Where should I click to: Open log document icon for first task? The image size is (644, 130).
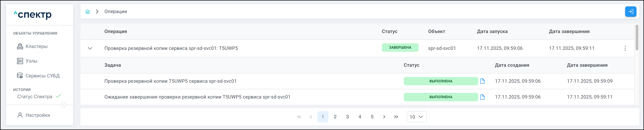[x=482, y=81]
